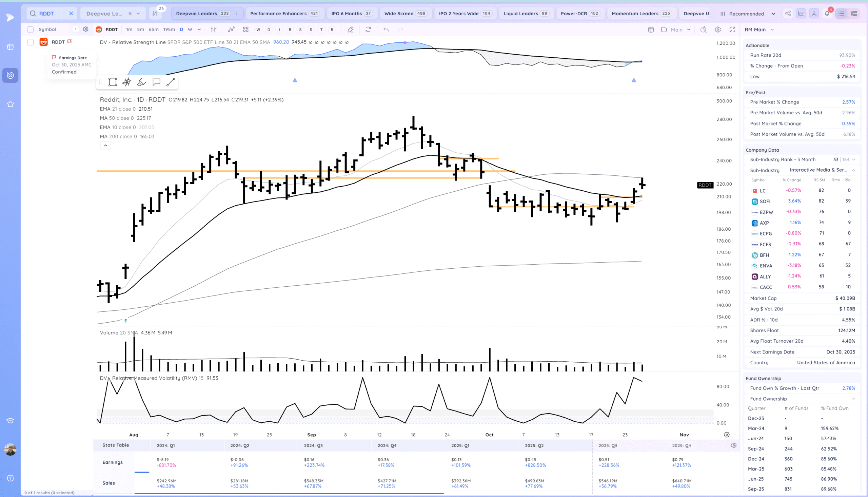The height and width of the screenshot is (497, 868).
Task: Switch to the weekly W timeframe
Action: (190, 30)
